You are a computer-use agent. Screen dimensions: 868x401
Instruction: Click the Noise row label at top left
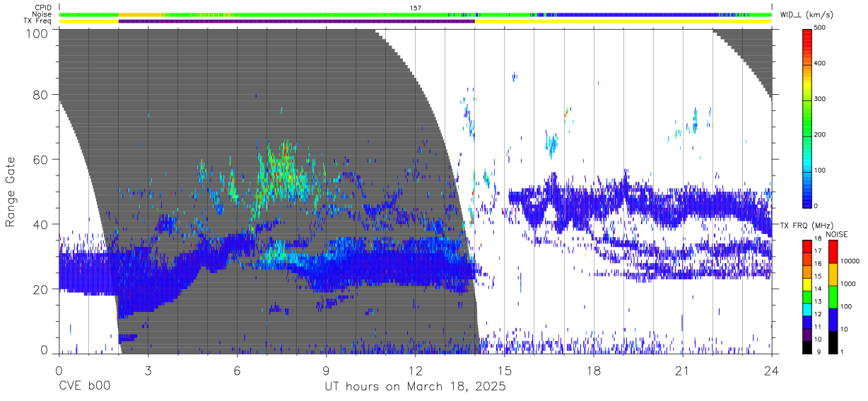(41, 14)
